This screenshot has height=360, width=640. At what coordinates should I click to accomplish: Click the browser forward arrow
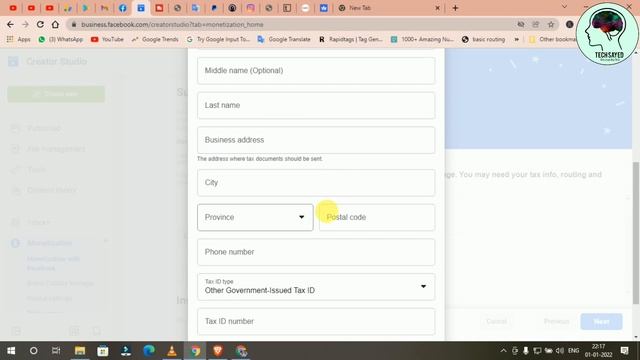tap(25, 24)
